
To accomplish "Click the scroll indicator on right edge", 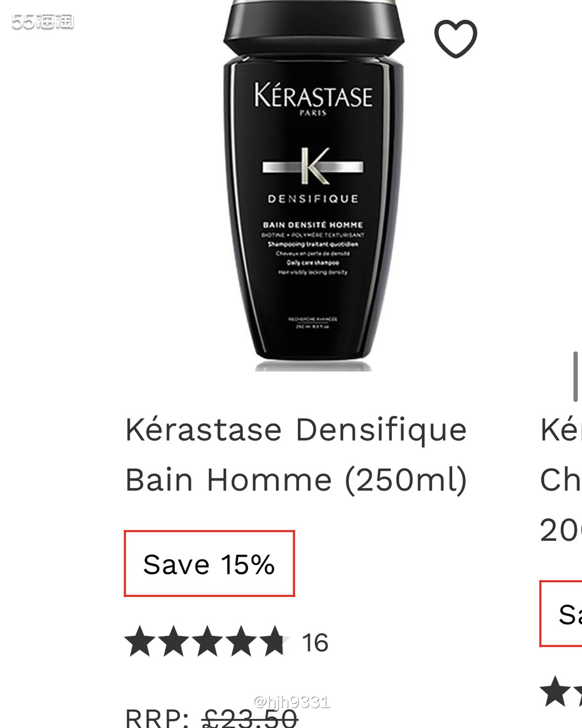I will [576, 376].
